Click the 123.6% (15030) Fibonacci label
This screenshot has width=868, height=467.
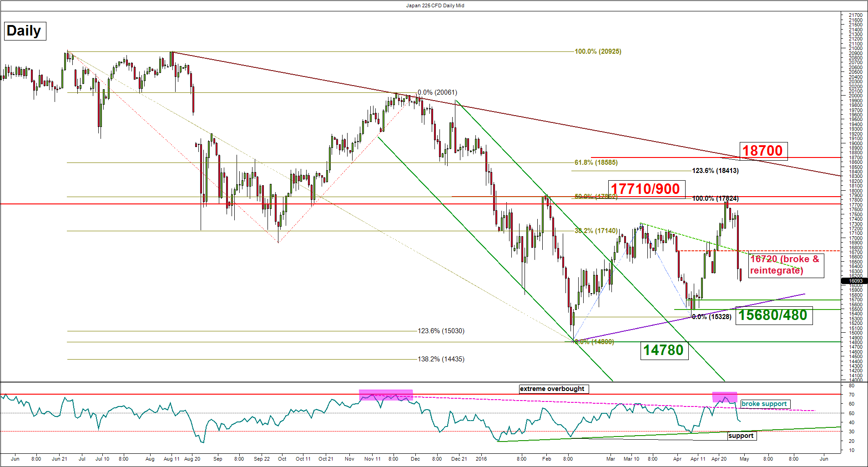click(441, 331)
